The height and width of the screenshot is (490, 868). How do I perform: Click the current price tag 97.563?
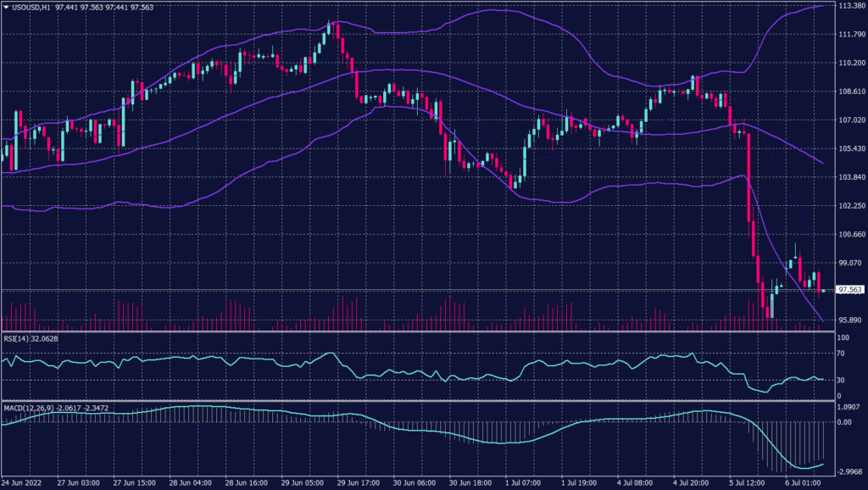[x=849, y=290]
